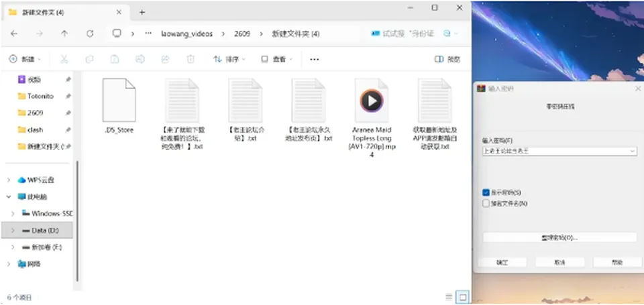The image size is (644, 305).
Task: Add a new Explorer tab with the plus icon
Action: (142, 12)
